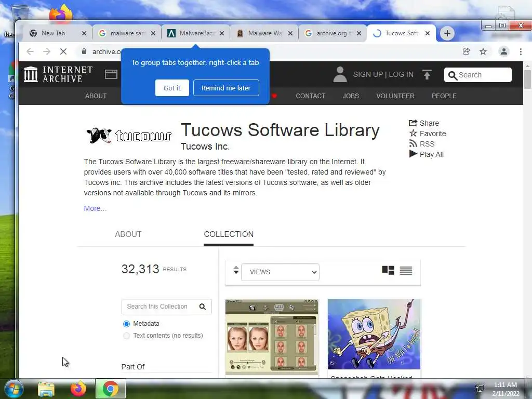
Task: Open the Chrome profile menu
Action: point(504,51)
